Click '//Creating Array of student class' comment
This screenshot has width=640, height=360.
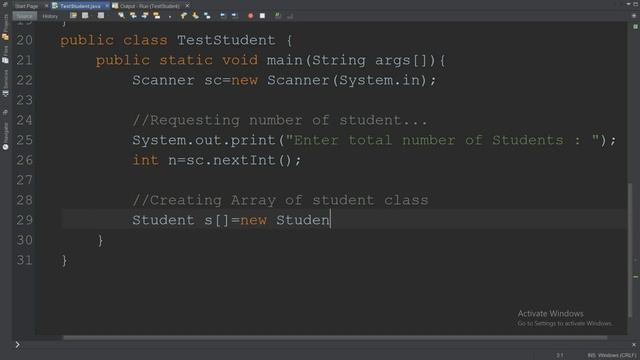point(280,200)
